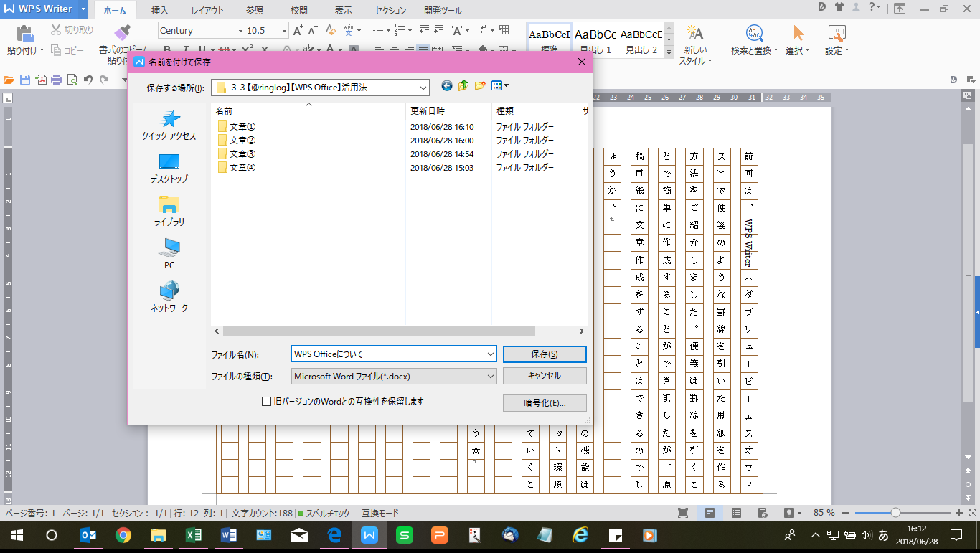
Task: Click the zoom out minus button
Action: pyautogui.click(x=847, y=513)
